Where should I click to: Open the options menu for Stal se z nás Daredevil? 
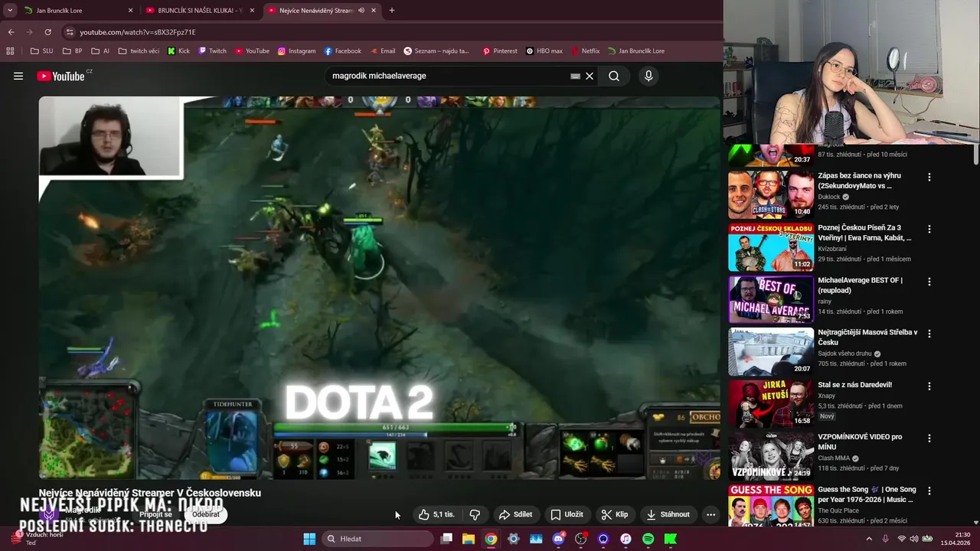[929, 386]
